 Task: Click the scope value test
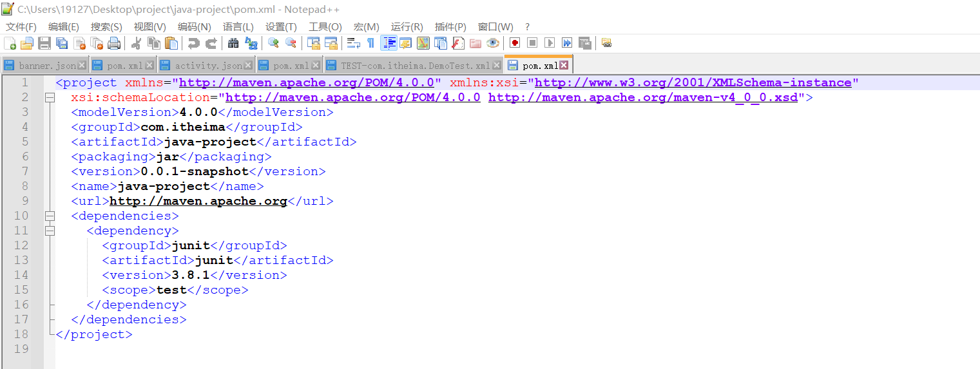click(x=171, y=290)
